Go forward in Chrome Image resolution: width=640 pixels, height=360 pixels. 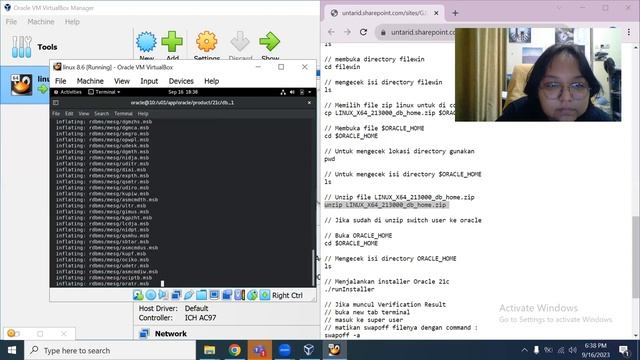(347, 32)
